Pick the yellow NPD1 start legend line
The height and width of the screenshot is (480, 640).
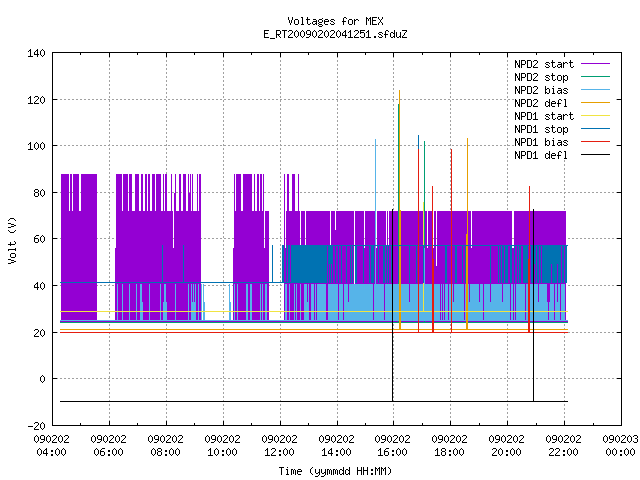point(595,116)
